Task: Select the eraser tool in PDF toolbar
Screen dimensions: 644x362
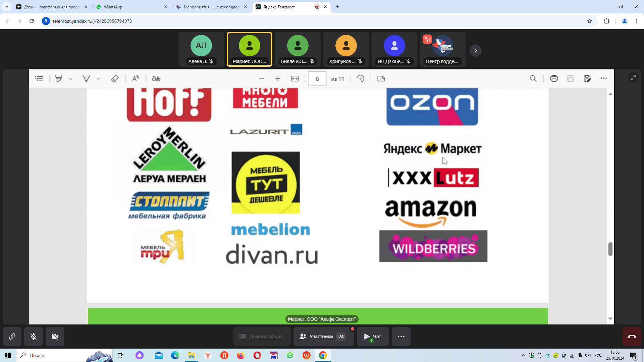Action: [x=115, y=78]
